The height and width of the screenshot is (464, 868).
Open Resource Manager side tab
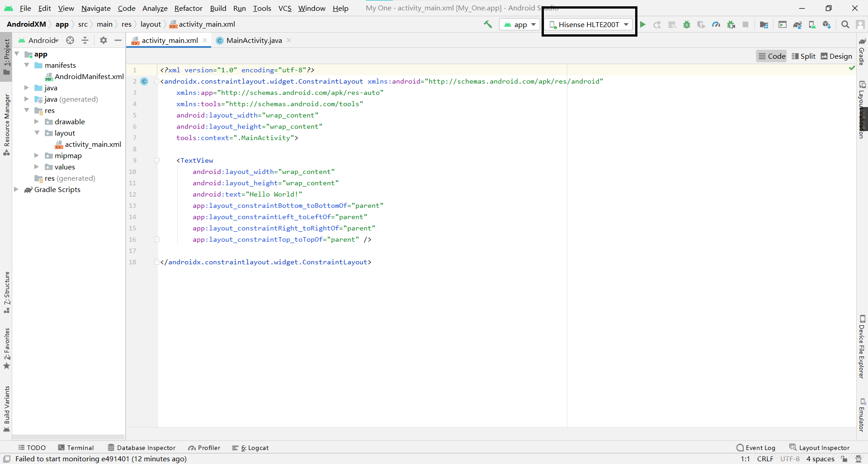[6, 125]
